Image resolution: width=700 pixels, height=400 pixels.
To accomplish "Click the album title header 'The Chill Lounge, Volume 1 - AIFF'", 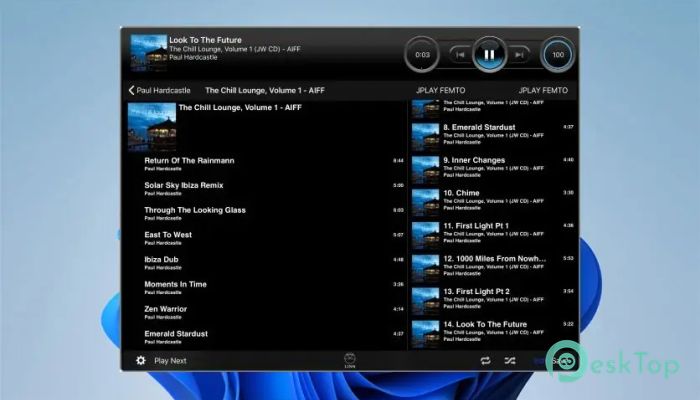I will click(x=265, y=90).
